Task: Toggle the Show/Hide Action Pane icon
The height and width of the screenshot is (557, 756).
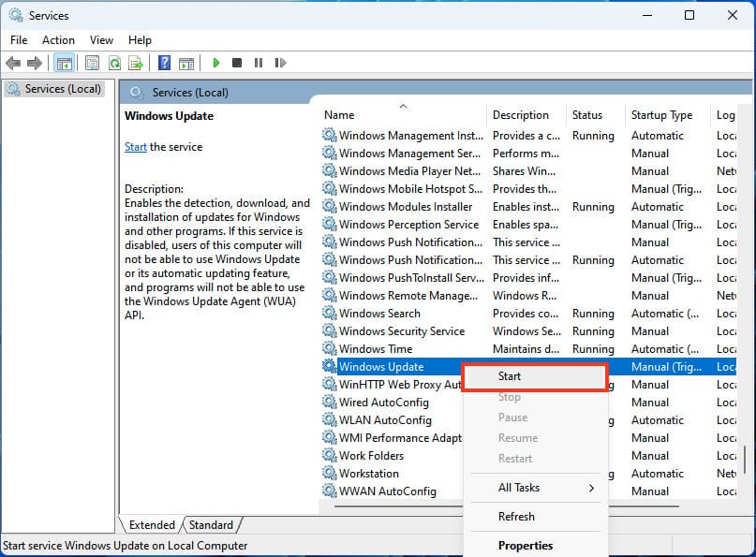Action: 186,63
